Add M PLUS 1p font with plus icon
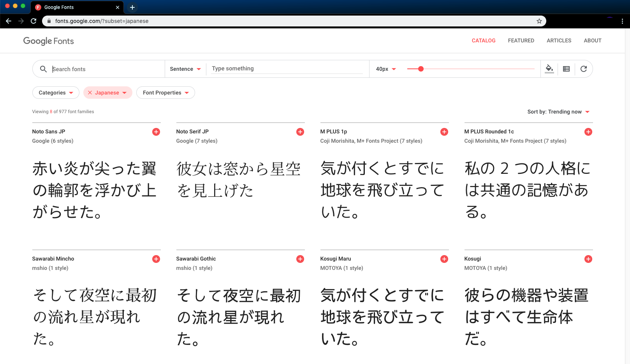 point(444,132)
